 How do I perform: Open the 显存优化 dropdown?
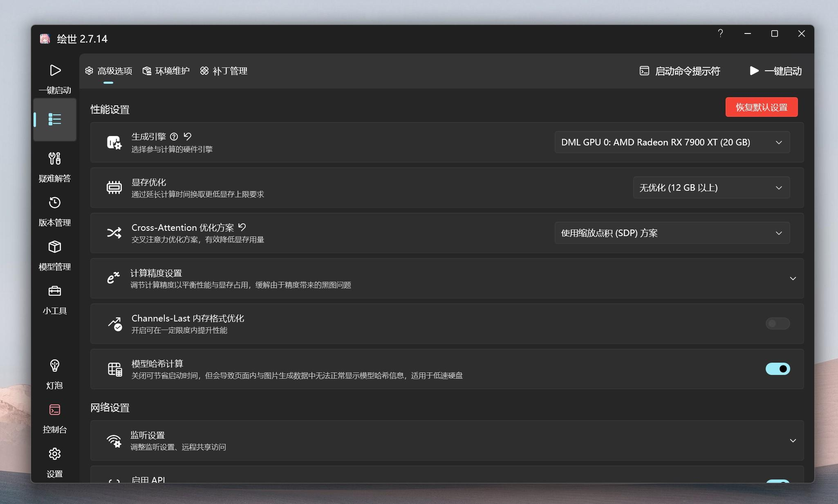click(x=711, y=187)
